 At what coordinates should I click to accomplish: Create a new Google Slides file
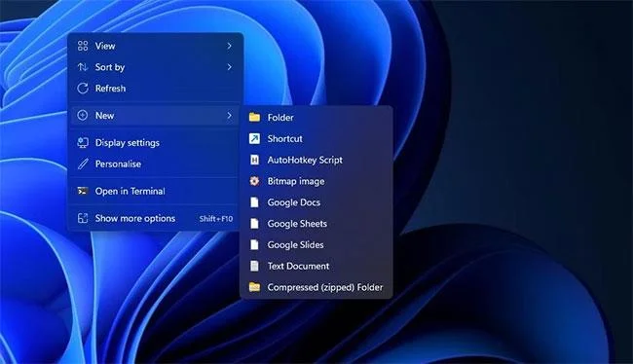[316, 244]
